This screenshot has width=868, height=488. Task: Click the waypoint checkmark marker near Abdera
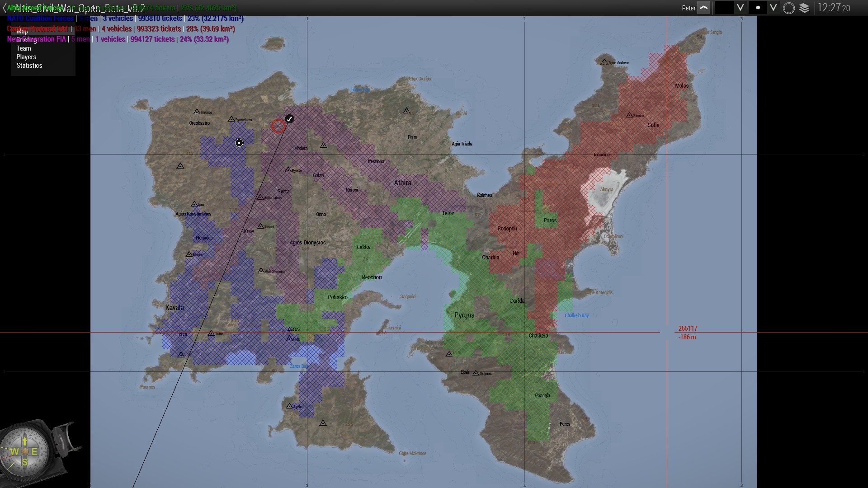tap(289, 119)
